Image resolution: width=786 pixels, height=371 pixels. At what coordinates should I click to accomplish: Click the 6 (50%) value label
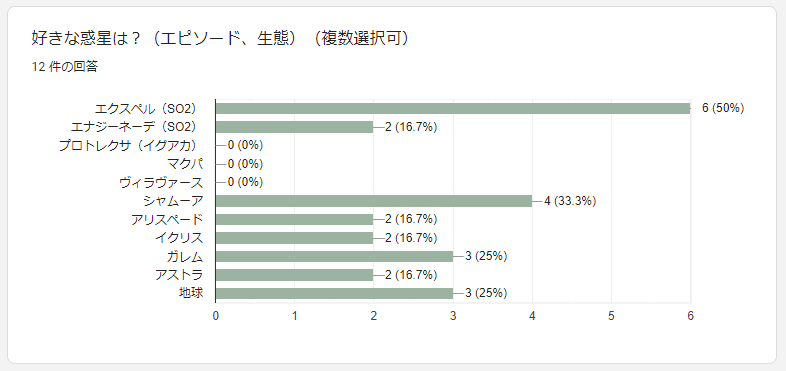pos(723,108)
